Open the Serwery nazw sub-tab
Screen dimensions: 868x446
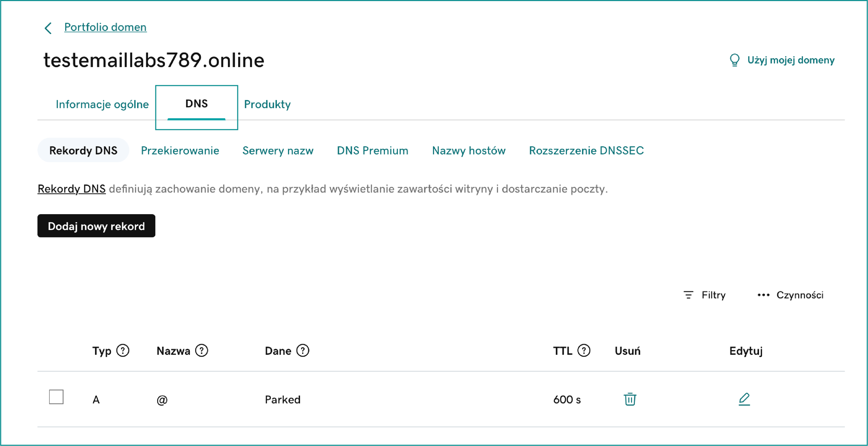point(278,151)
